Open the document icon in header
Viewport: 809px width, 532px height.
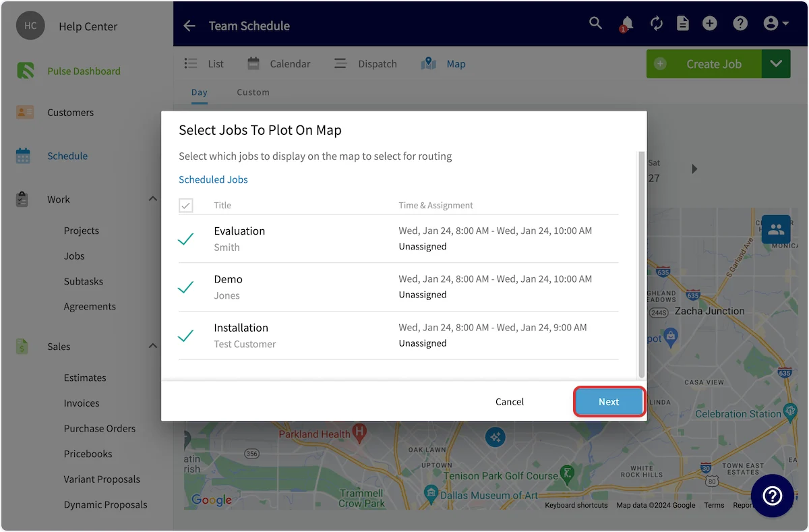point(683,24)
